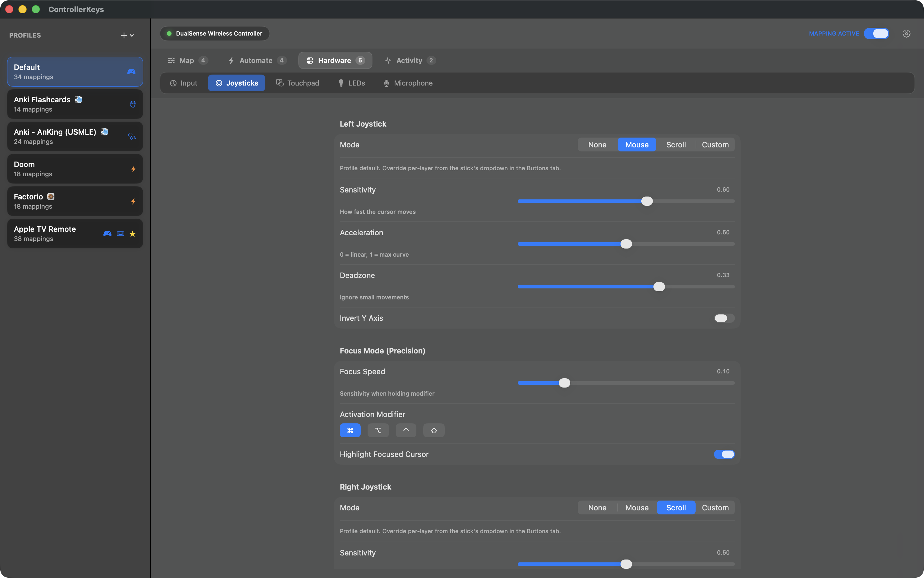Viewport: 924px width, 578px height.
Task: Set Left Joystick mode to Custom
Action: pos(715,144)
